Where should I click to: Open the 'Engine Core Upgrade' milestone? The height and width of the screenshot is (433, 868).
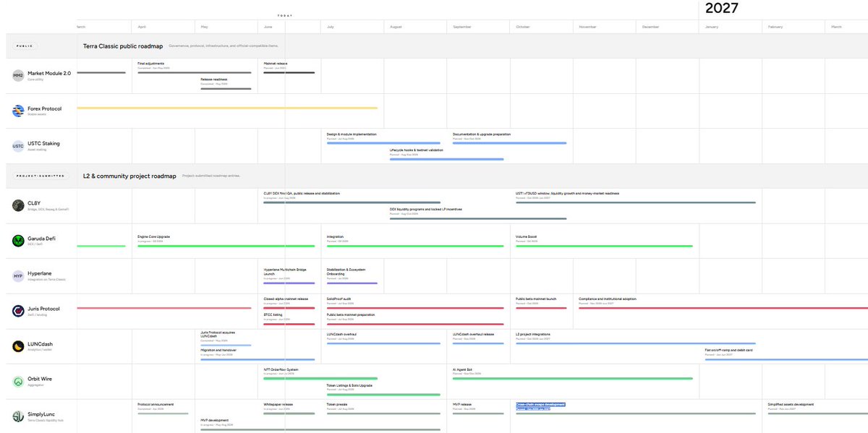pyautogui.click(x=154, y=236)
